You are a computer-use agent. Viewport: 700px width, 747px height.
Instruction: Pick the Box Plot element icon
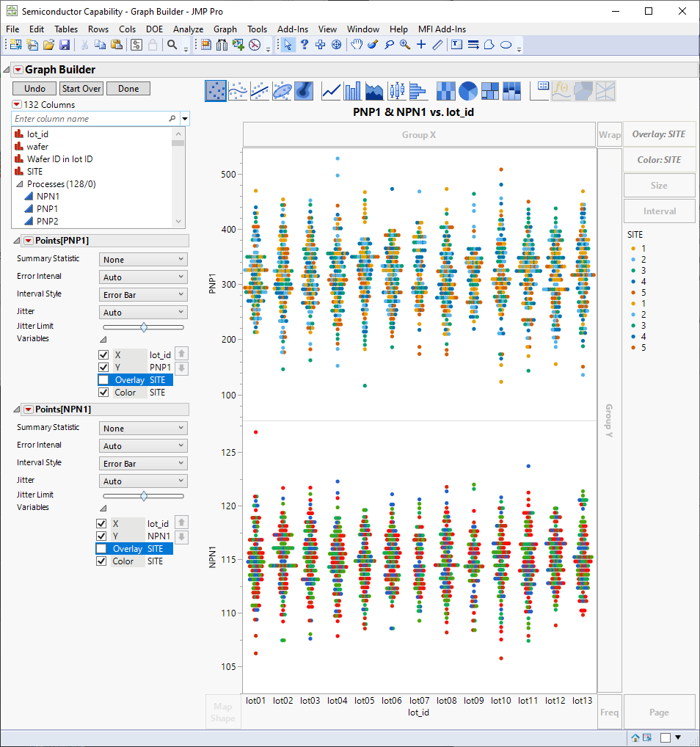point(396,91)
